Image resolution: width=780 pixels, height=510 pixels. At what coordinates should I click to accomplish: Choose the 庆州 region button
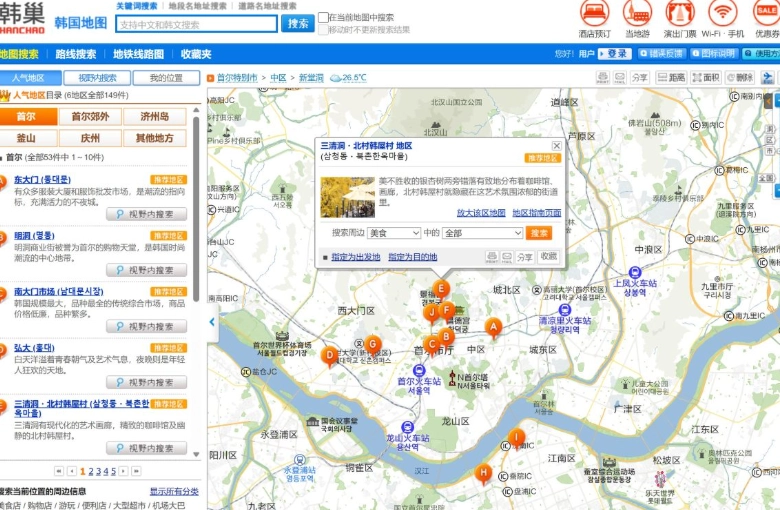click(90, 138)
